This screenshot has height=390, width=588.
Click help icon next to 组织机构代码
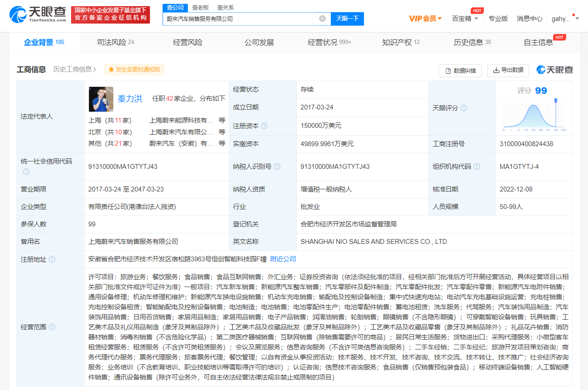coord(476,167)
